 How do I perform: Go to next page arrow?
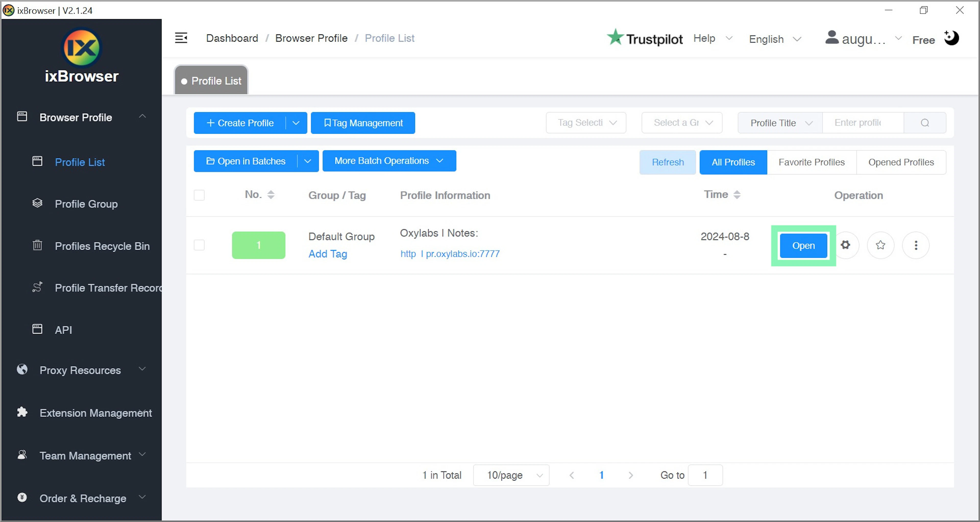click(x=631, y=475)
